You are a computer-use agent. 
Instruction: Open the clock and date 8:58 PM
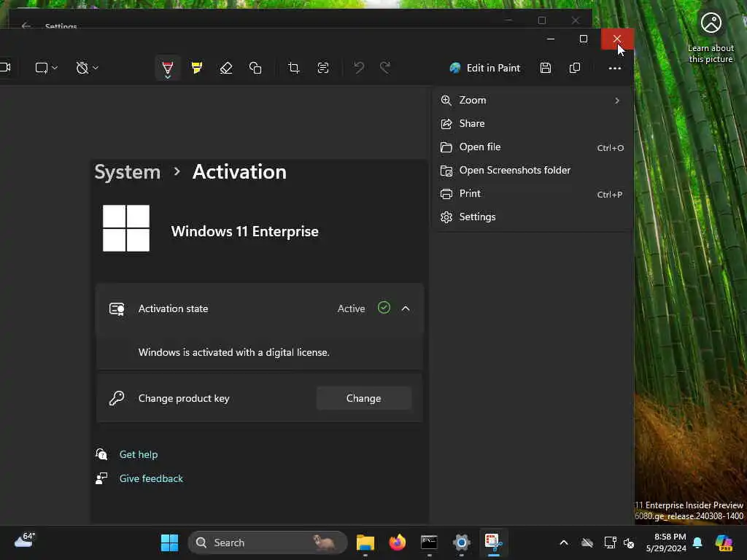pyautogui.click(x=667, y=542)
